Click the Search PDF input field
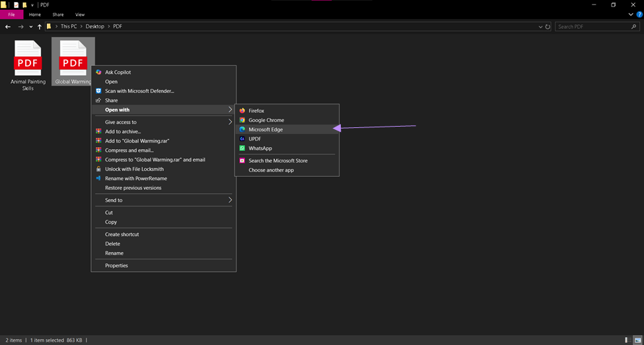This screenshot has height=345, width=644. (597, 26)
